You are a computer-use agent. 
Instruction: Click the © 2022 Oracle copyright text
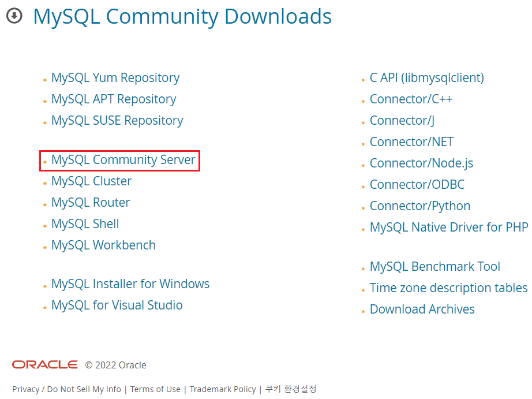(x=116, y=365)
